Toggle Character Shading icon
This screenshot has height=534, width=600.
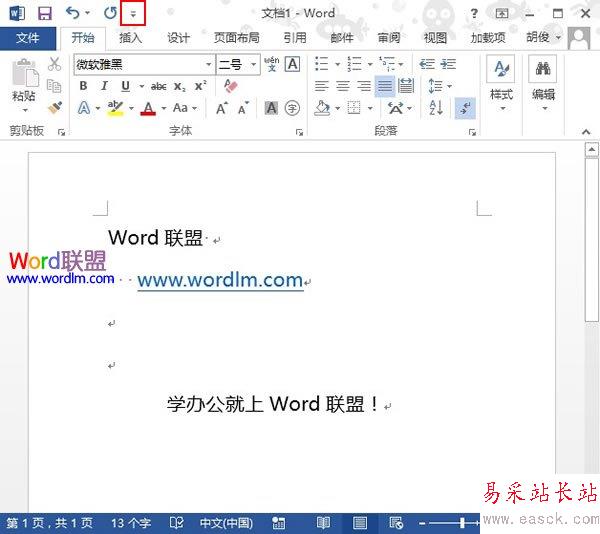coord(271,108)
